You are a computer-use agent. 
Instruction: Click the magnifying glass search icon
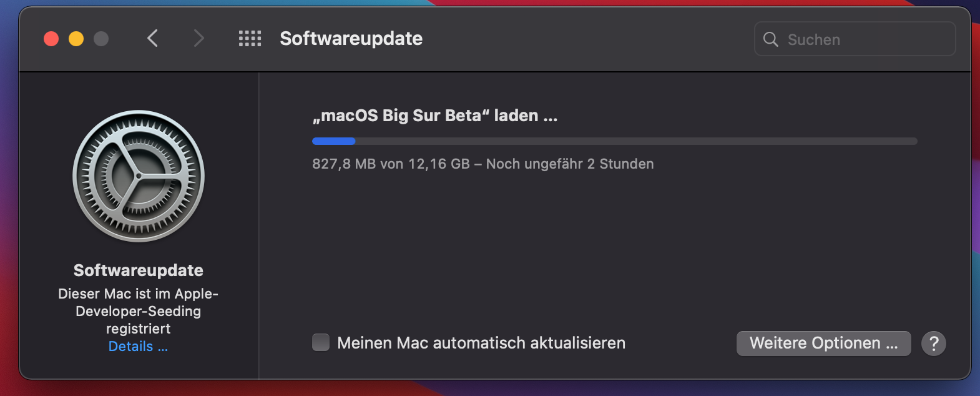(x=771, y=39)
